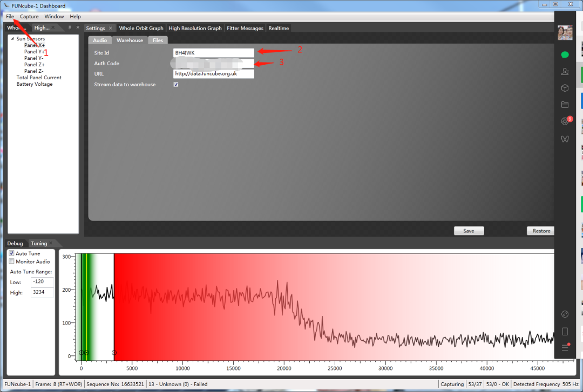Select Total Panel Current tree item
Viewport: 583px width, 392px height.
39,78
